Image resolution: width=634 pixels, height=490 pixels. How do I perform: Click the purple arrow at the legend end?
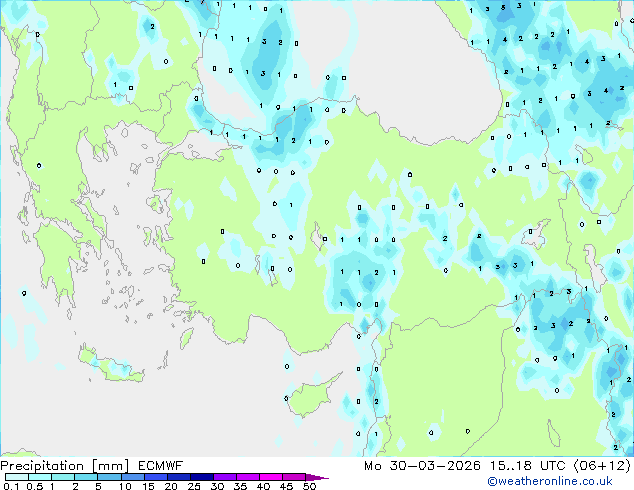[317, 477]
